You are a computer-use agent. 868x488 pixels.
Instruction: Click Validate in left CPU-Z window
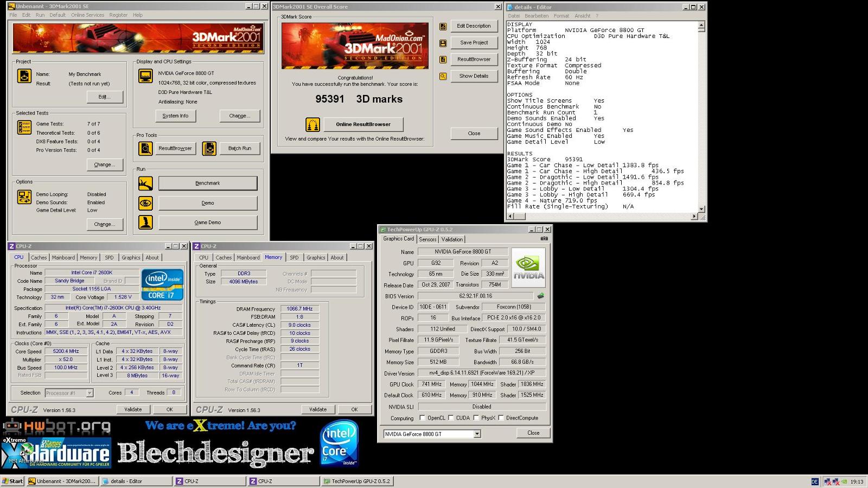[133, 409]
